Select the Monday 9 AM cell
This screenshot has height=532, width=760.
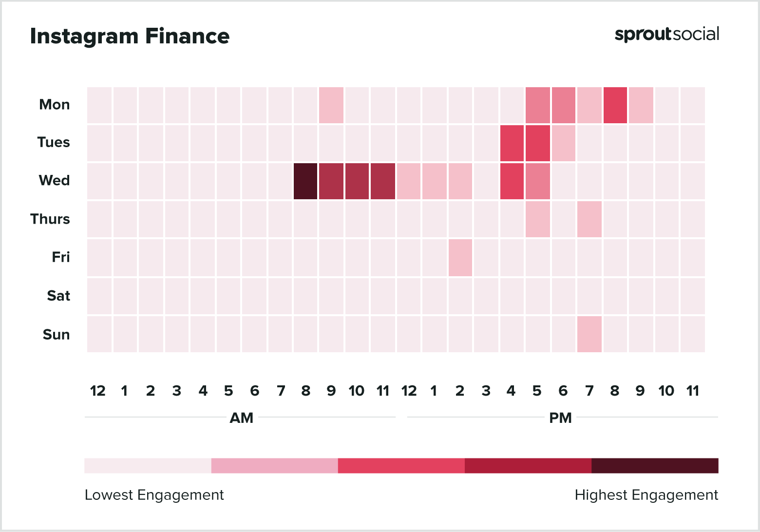pyautogui.click(x=331, y=105)
